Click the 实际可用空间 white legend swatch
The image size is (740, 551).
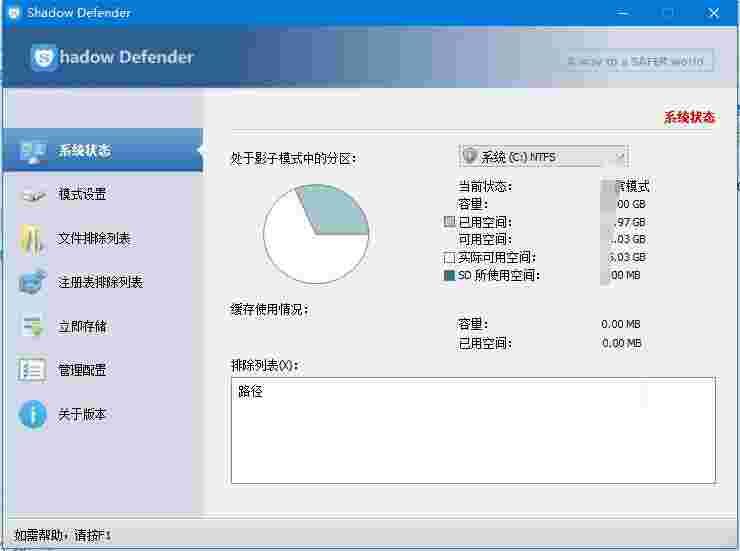pos(449,258)
